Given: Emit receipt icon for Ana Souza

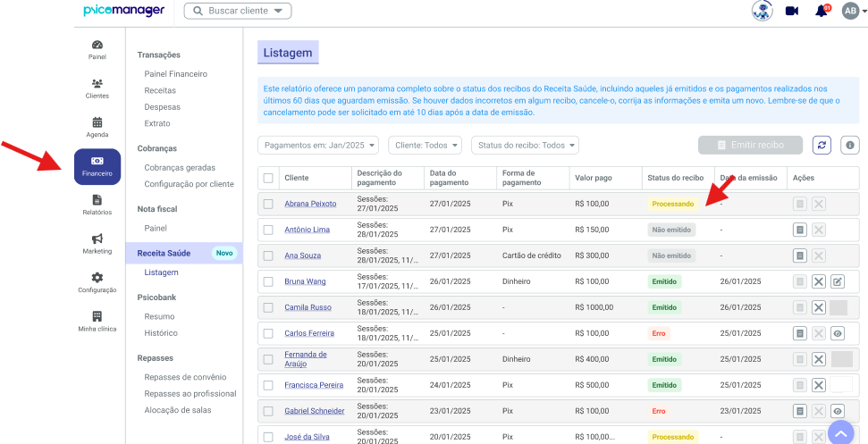Looking at the screenshot, I should tap(799, 256).
